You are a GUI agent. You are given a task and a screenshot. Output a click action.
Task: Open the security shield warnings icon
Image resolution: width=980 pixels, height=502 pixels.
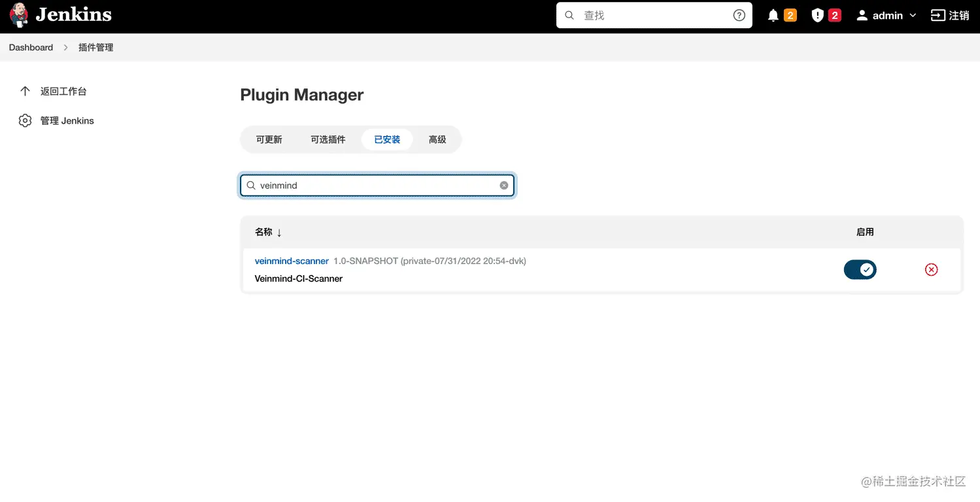(x=817, y=15)
